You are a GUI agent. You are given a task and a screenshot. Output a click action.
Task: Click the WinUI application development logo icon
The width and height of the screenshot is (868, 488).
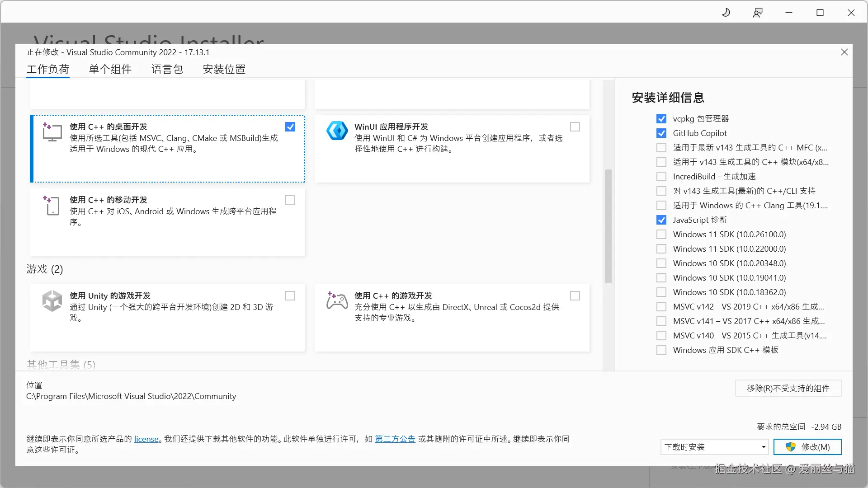(x=337, y=131)
